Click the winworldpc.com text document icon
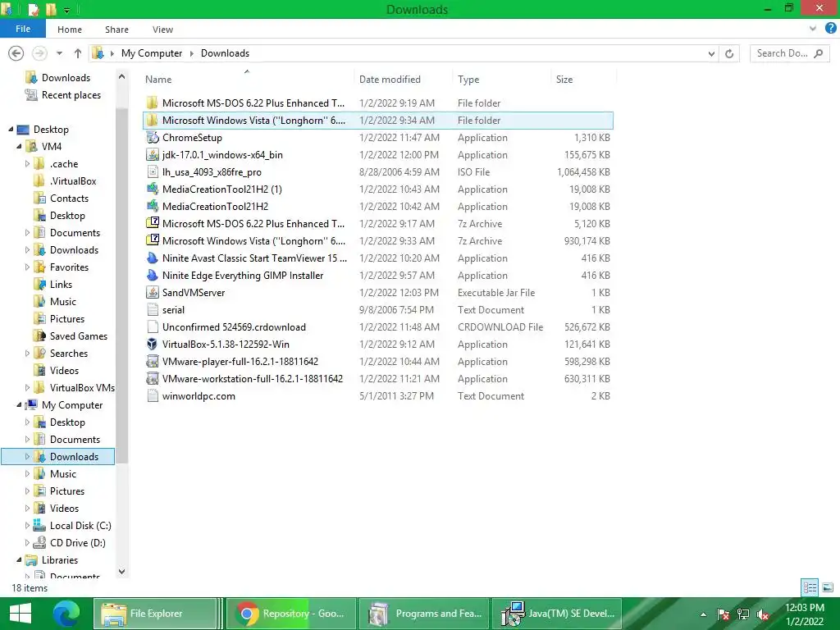Image resolution: width=840 pixels, height=630 pixels. pos(153,396)
